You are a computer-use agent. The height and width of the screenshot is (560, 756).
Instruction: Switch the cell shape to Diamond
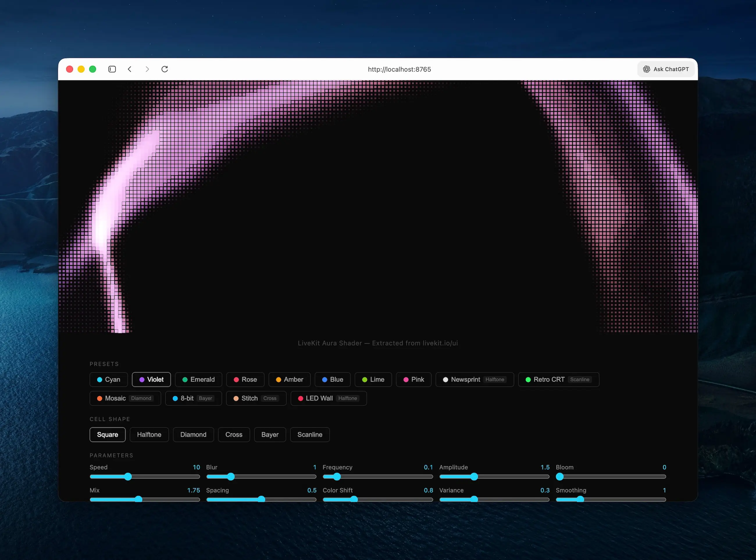pos(193,435)
